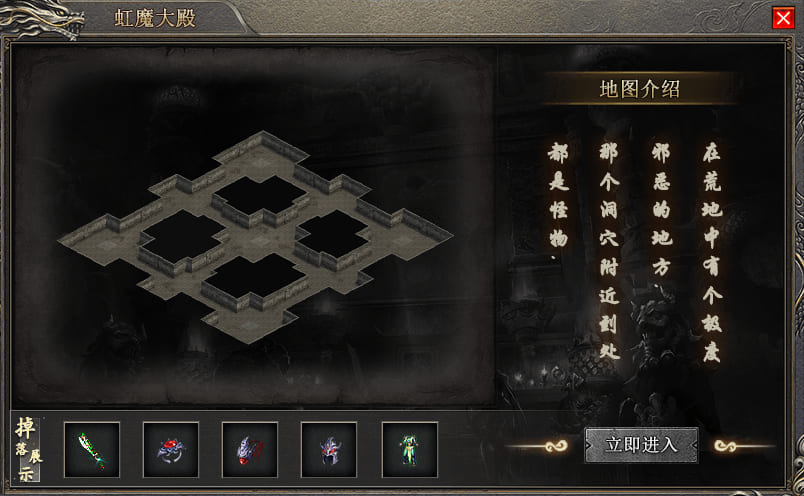Click the topmost black pit on the map
Image resolution: width=804 pixels, height=496 pixels.
coord(261,194)
